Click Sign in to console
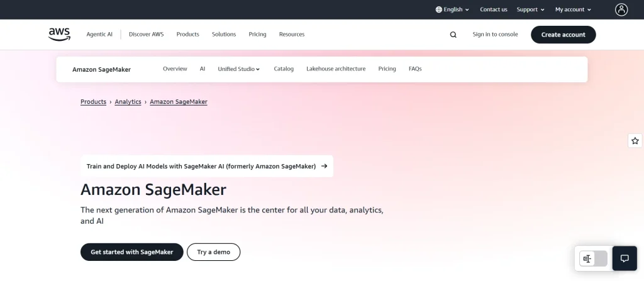Image resolution: width=644 pixels, height=281 pixels. pyautogui.click(x=495, y=35)
